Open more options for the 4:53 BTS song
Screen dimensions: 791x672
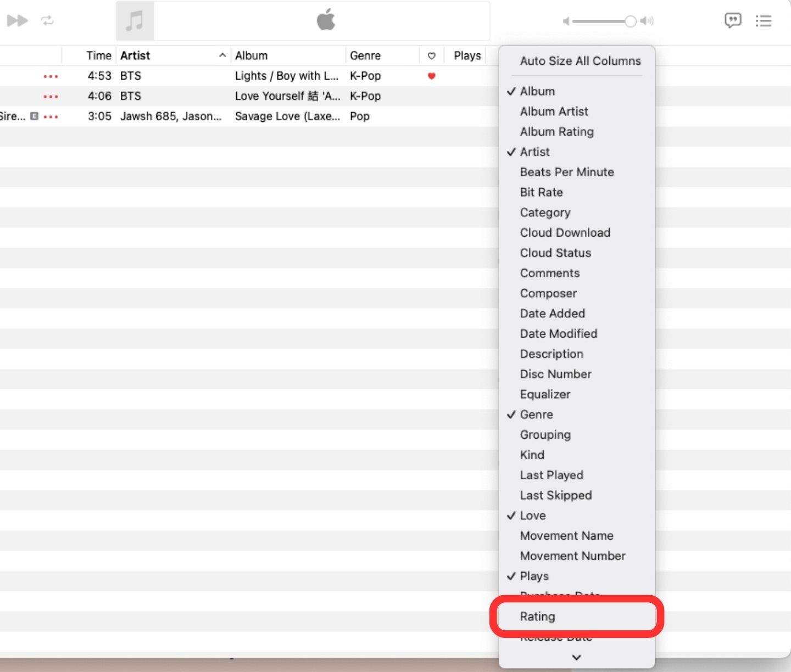(51, 76)
